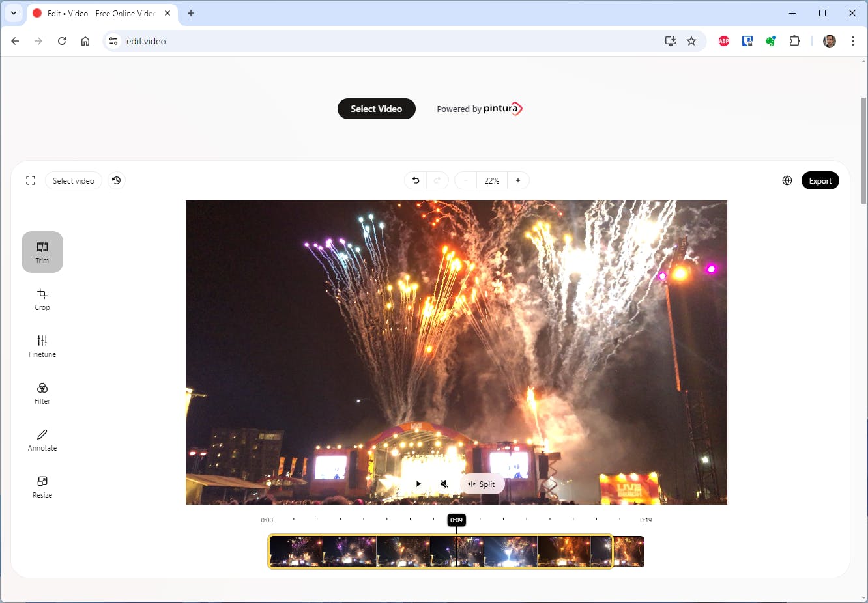Screen dimensions: 868x603
Task: Click the 0:19 timeline end label
Action: [x=646, y=520]
